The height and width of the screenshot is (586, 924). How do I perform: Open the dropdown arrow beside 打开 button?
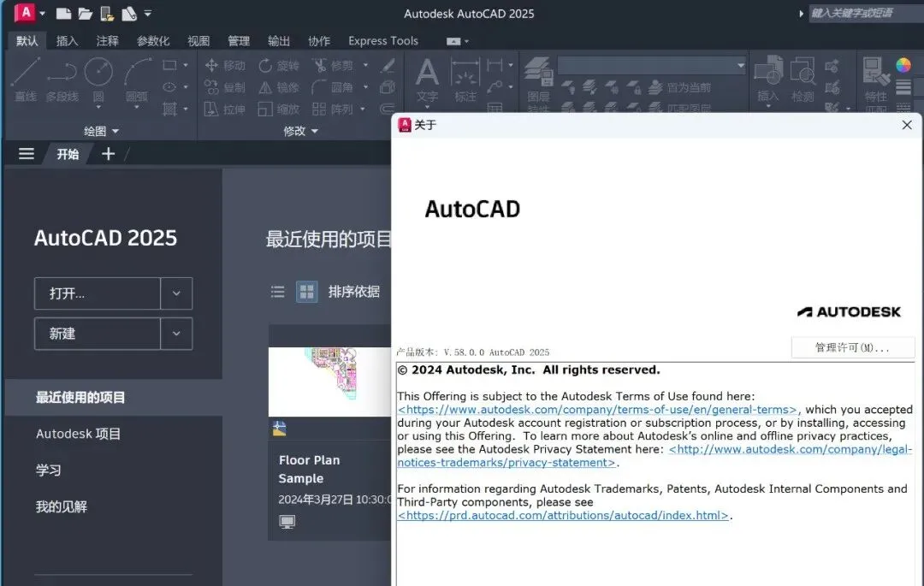176,293
